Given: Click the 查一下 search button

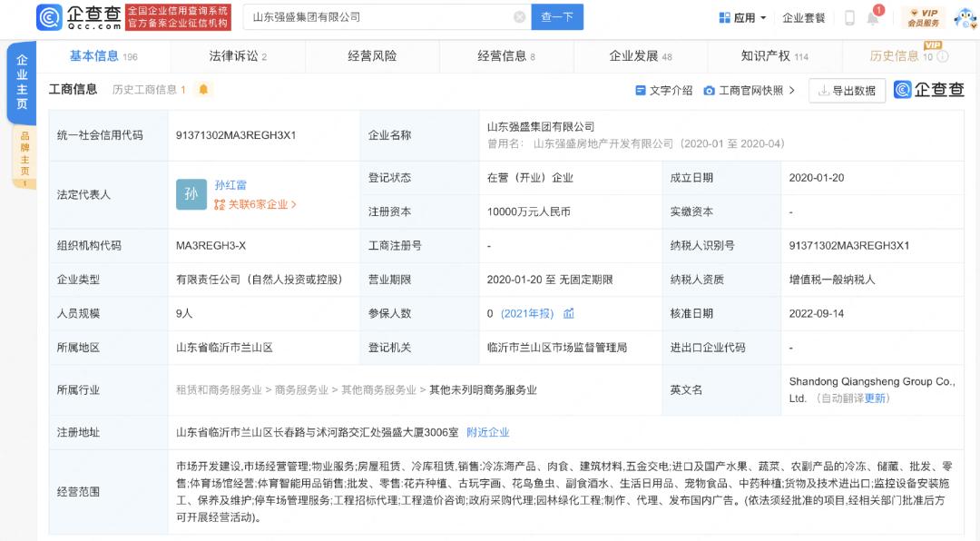Looking at the screenshot, I should (x=556, y=16).
